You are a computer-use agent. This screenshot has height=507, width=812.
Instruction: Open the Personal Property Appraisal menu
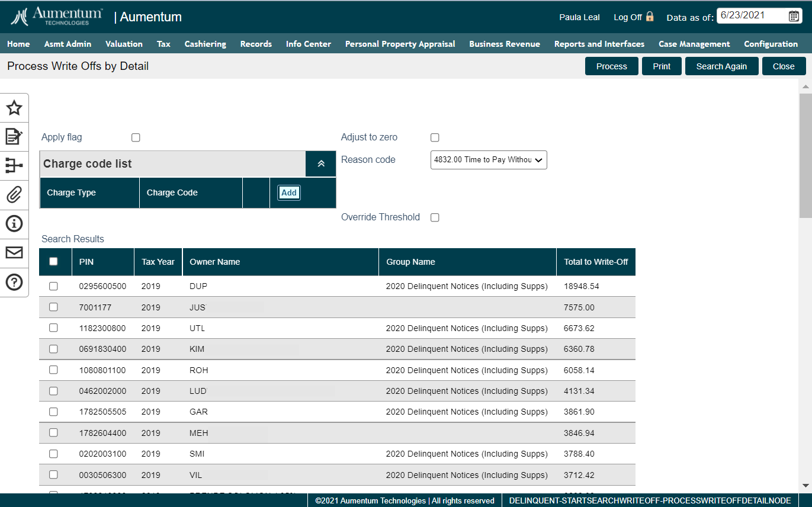pos(400,44)
